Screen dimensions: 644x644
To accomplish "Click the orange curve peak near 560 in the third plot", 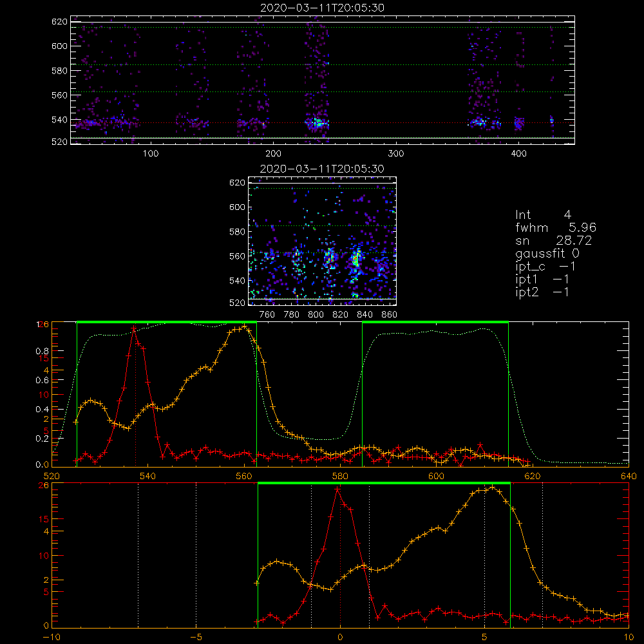I will coord(244,326).
